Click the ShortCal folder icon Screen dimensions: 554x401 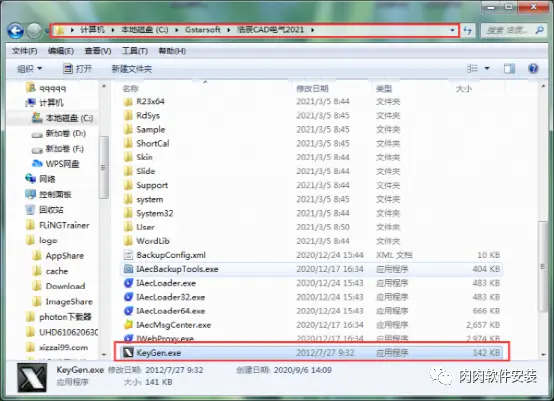pyautogui.click(x=128, y=143)
